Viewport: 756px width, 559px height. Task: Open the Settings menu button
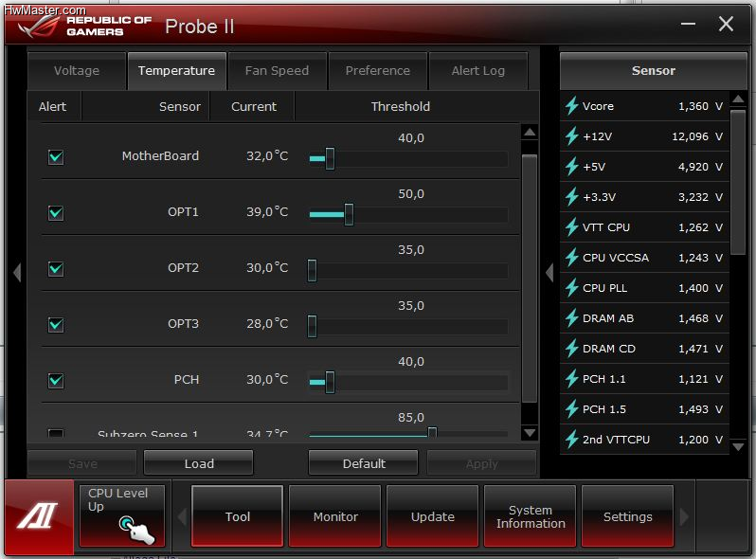pos(628,516)
